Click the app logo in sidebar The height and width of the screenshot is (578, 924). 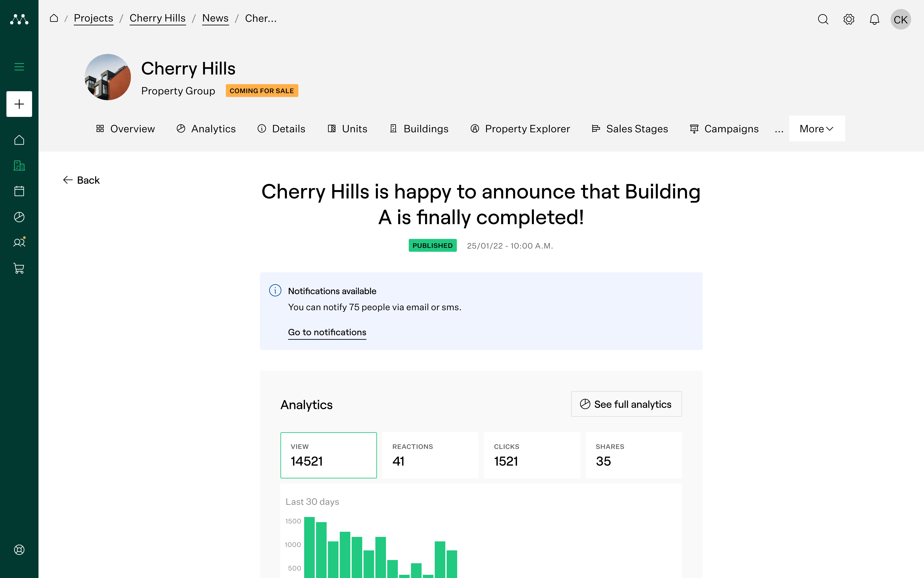(x=19, y=19)
